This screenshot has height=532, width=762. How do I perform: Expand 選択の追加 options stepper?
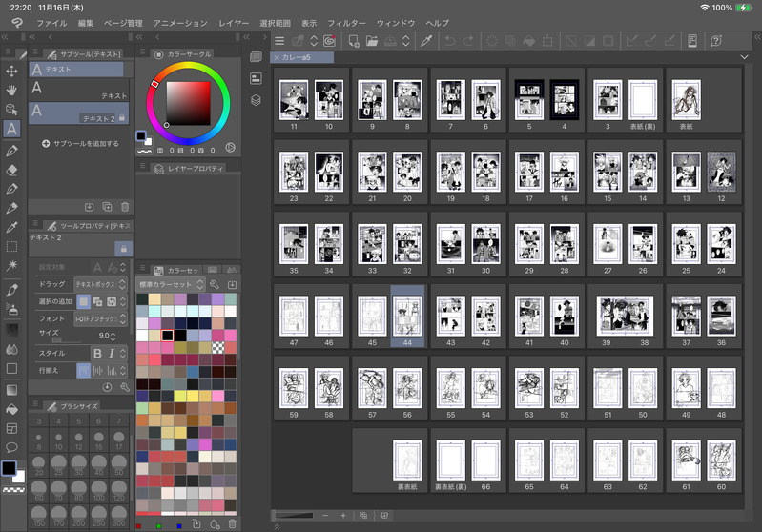coord(123,301)
